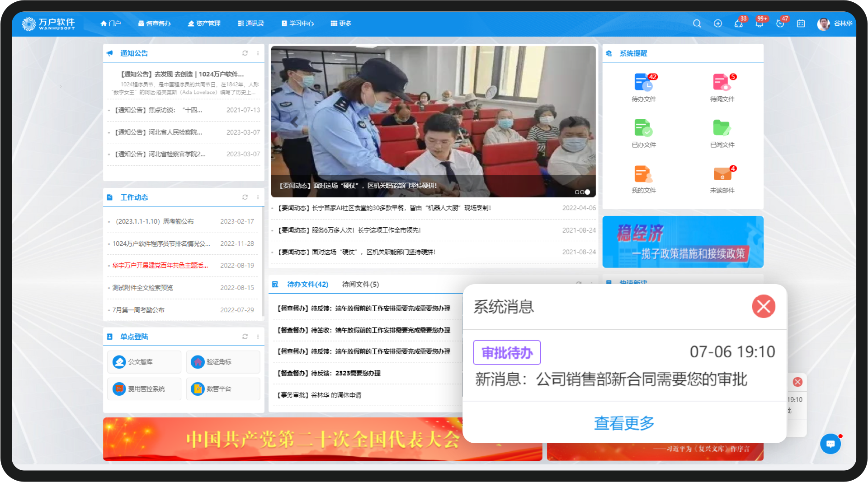Open the search icon in top bar
The height and width of the screenshot is (482, 868).
click(x=697, y=23)
